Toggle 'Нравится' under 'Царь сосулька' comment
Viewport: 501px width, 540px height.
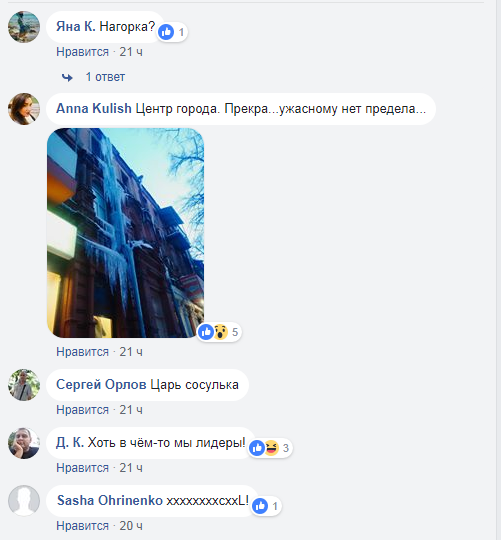pos(82,410)
